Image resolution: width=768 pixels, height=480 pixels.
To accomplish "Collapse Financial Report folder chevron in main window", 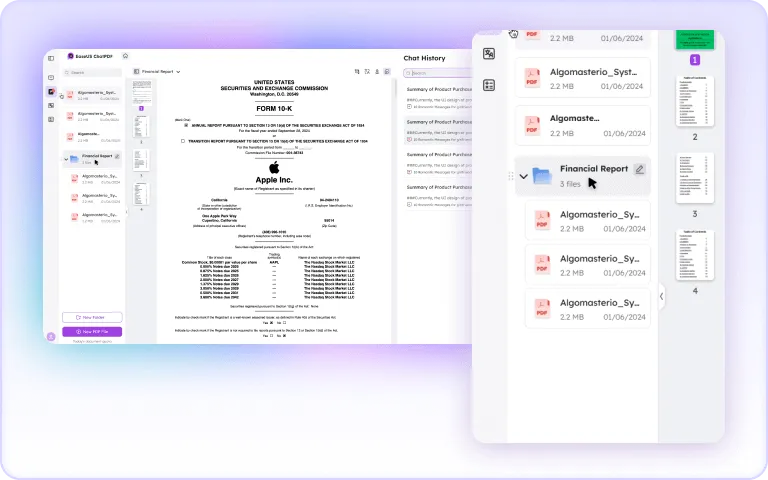I will [x=66, y=159].
